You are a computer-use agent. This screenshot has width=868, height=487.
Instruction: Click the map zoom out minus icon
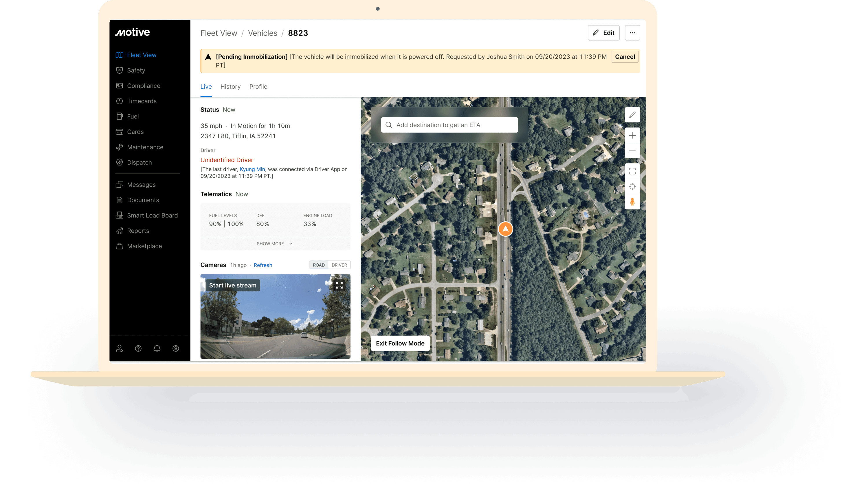click(632, 151)
